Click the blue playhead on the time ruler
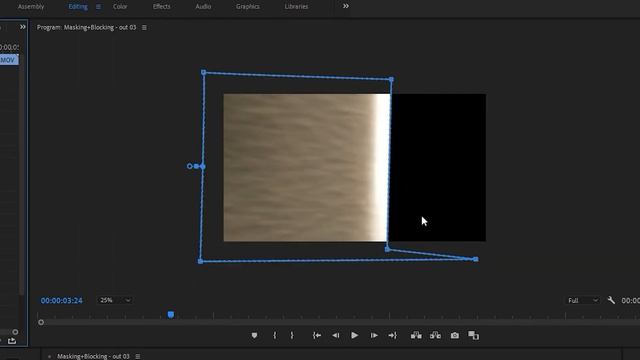The width and height of the screenshot is (640, 360). pyautogui.click(x=171, y=314)
